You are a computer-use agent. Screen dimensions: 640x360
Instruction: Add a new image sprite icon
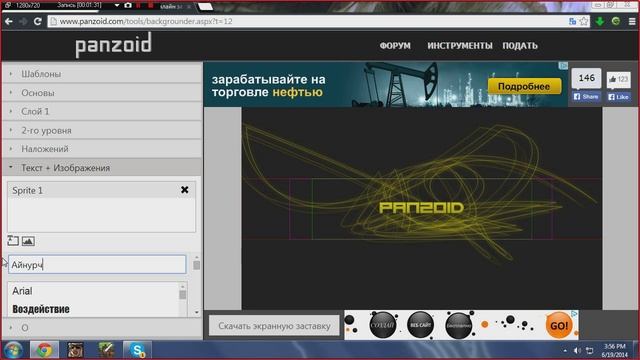(x=28, y=241)
